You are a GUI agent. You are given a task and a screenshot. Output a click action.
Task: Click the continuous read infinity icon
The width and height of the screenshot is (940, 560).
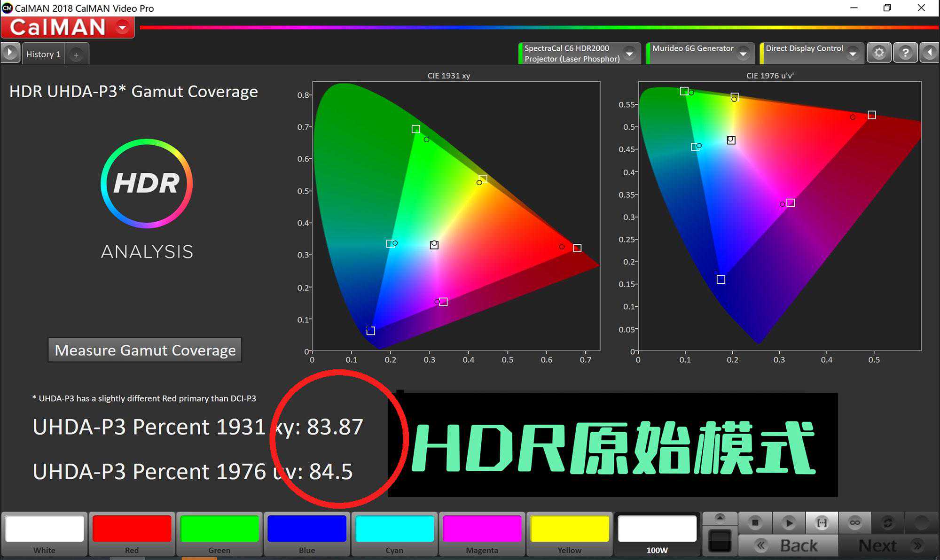[854, 522]
